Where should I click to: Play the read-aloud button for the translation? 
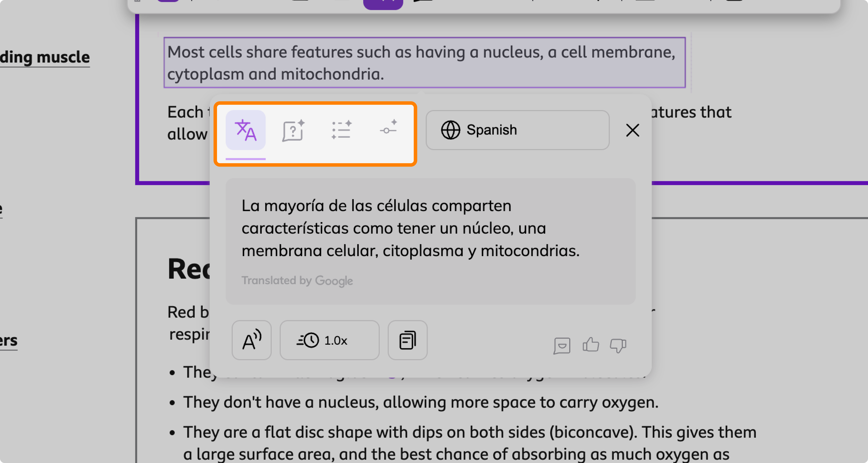(x=251, y=340)
